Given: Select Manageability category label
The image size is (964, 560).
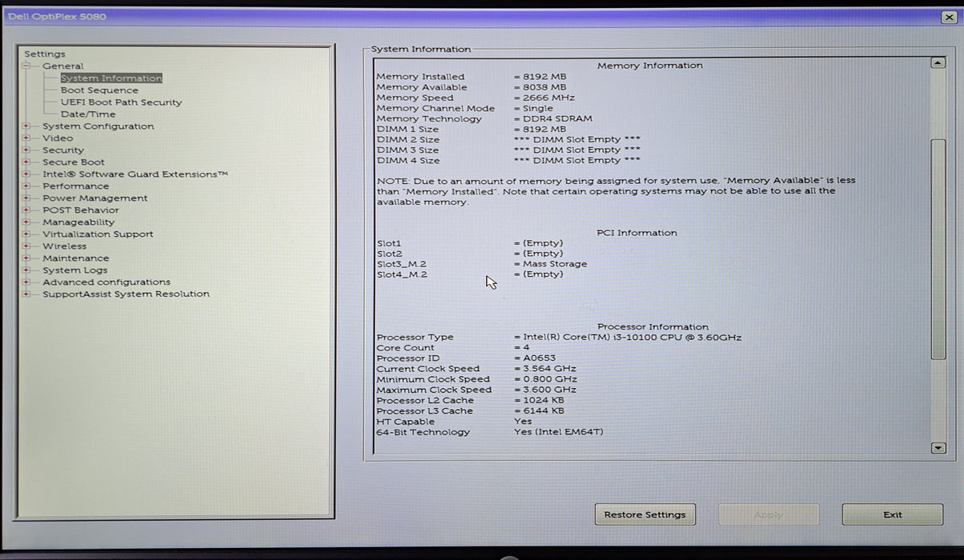Looking at the screenshot, I should point(78,222).
